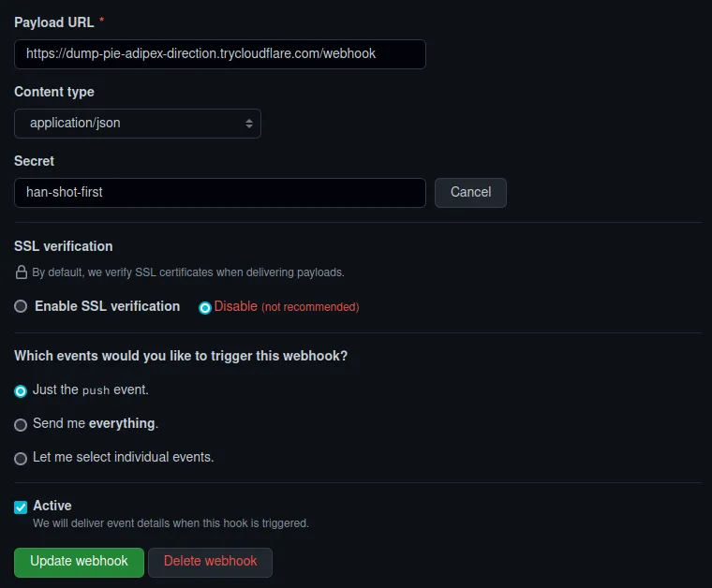Choose the 'Just the push event' radio
Screen dimensions: 712x588
coord(21,391)
